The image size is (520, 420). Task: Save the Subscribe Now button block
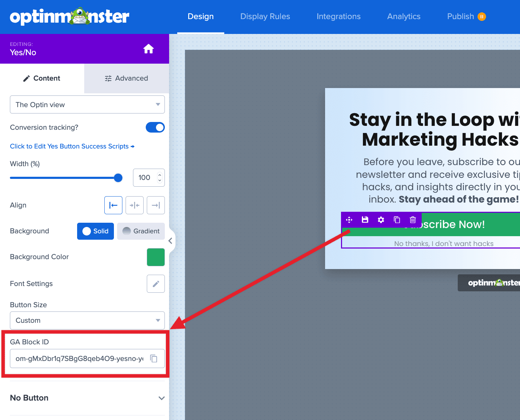365,220
